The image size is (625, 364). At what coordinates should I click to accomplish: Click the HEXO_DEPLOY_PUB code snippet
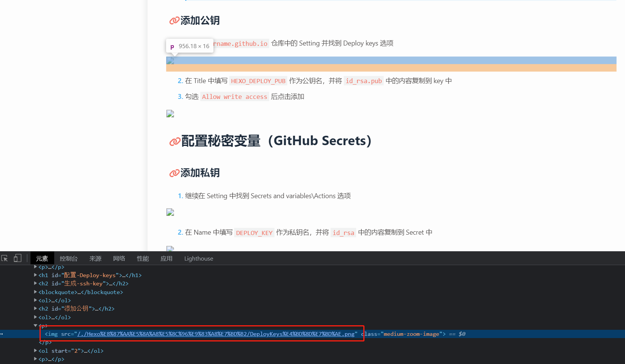[258, 80]
